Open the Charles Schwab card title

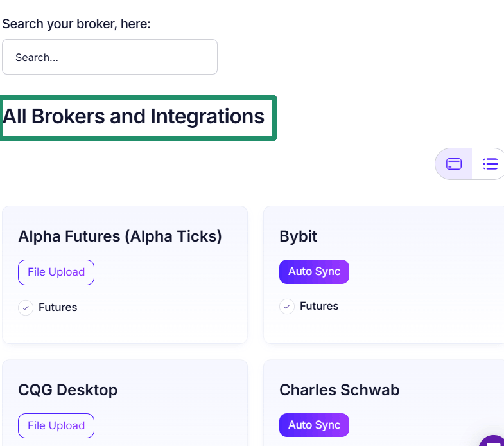click(340, 390)
